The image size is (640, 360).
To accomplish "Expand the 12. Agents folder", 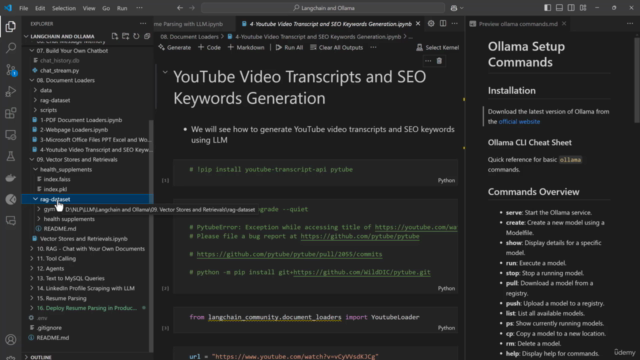I will [x=32, y=269].
